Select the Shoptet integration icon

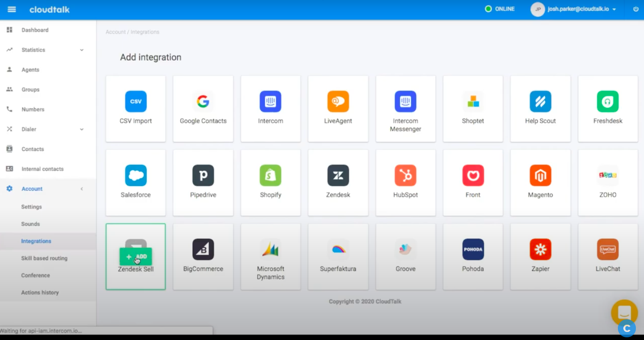(x=473, y=101)
